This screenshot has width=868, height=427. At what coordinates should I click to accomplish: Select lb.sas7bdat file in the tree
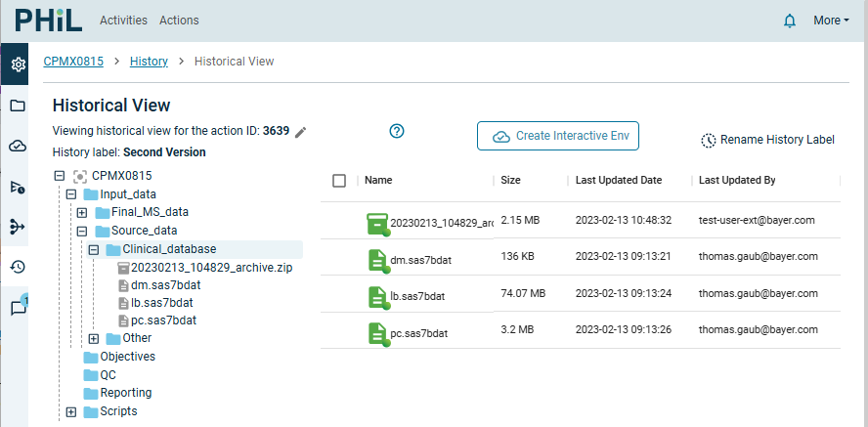(x=155, y=303)
